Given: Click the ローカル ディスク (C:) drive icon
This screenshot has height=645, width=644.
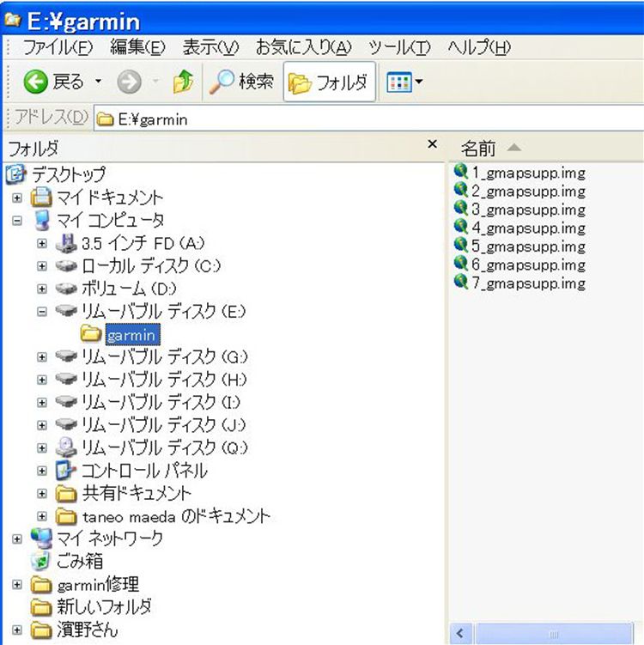Looking at the screenshot, I should click(66, 265).
